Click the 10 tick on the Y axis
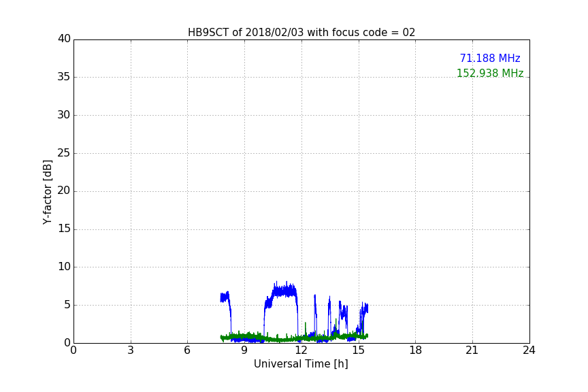The image size is (588, 392). (64, 267)
